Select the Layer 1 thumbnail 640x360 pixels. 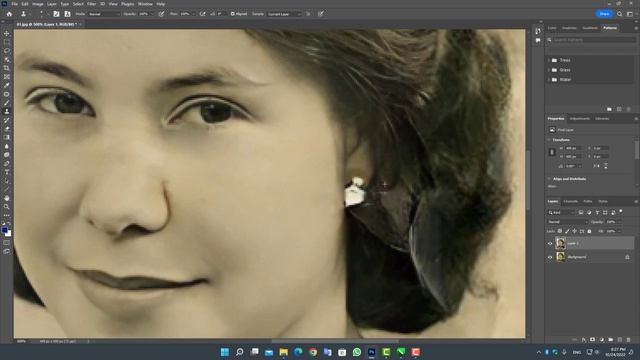560,243
